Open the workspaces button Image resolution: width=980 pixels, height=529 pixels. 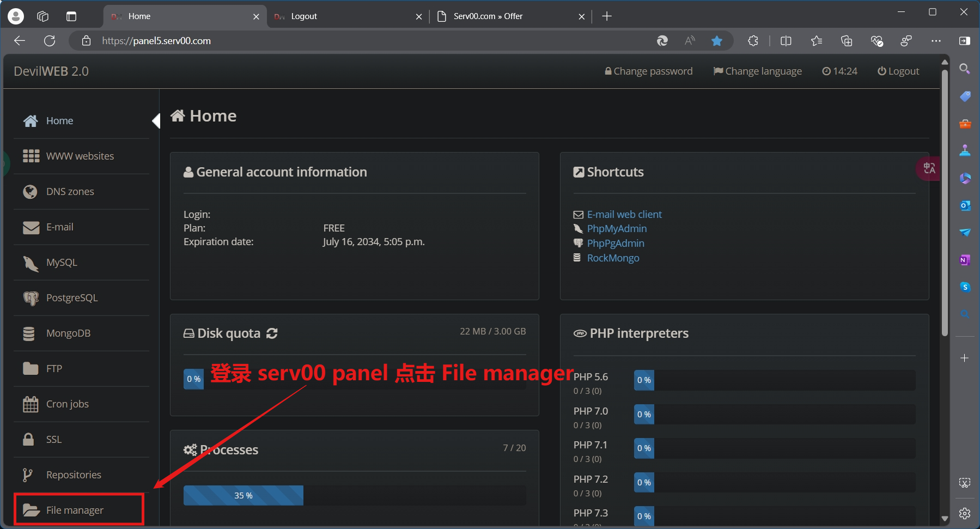[42, 16]
